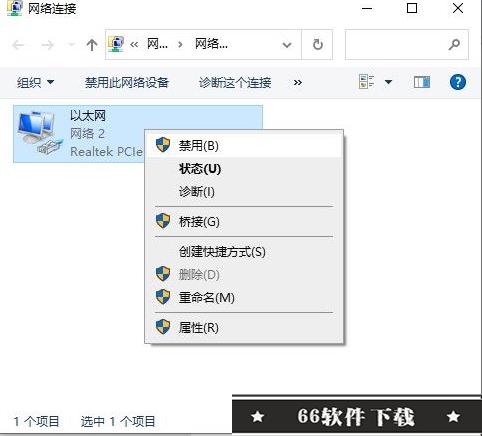The width and height of the screenshot is (482, 436).
Task: Open the address bar history dropdown chevron
Action: [287, 45]
